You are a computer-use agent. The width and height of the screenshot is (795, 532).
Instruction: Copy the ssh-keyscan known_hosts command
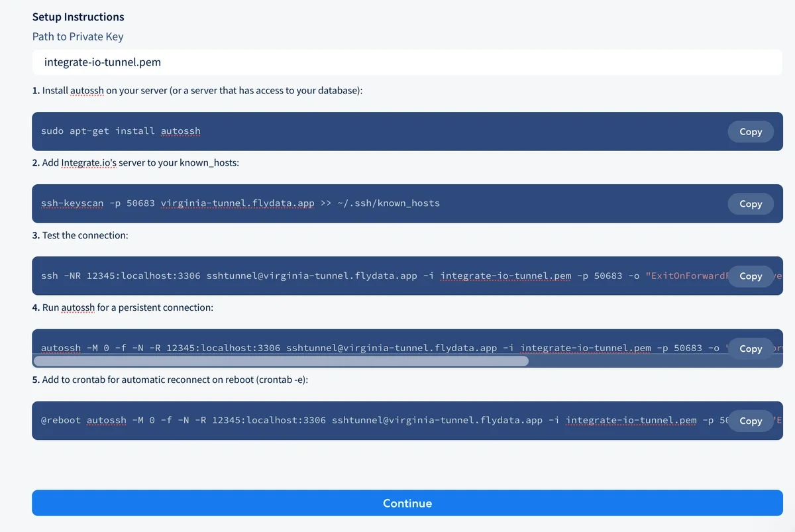point(750,204)
